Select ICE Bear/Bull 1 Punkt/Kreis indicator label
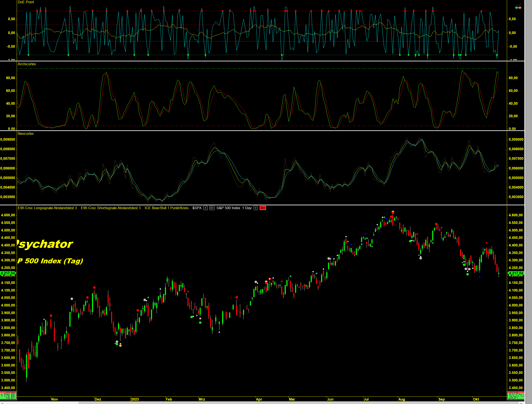 [x=167, y=208]
